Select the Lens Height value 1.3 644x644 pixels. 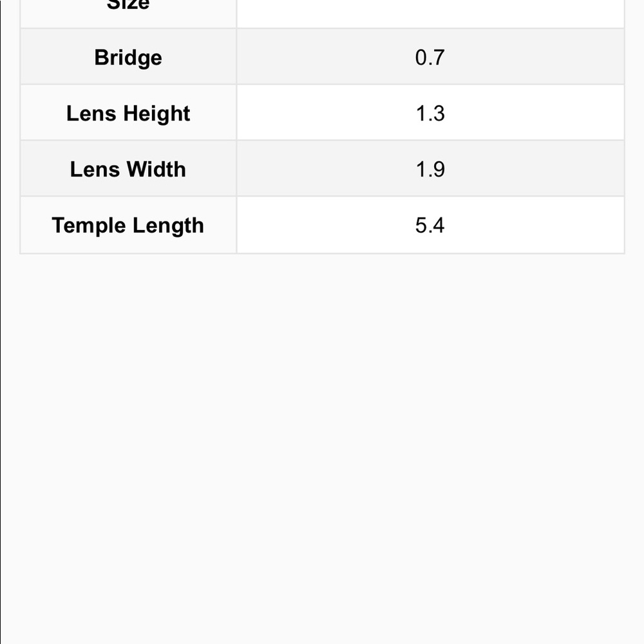pyautogui.click(x=430, y=113)
